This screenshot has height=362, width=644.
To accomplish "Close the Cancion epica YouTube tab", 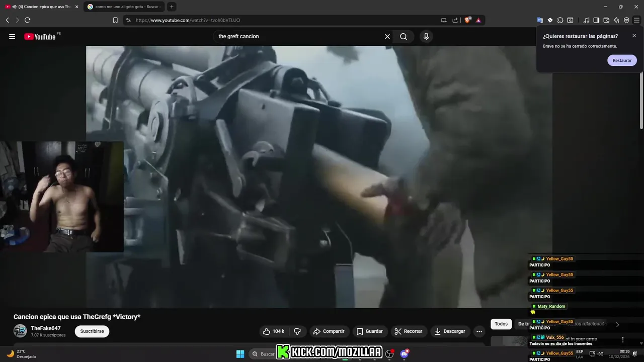I will pyautogui.click(x=76, y=7).
